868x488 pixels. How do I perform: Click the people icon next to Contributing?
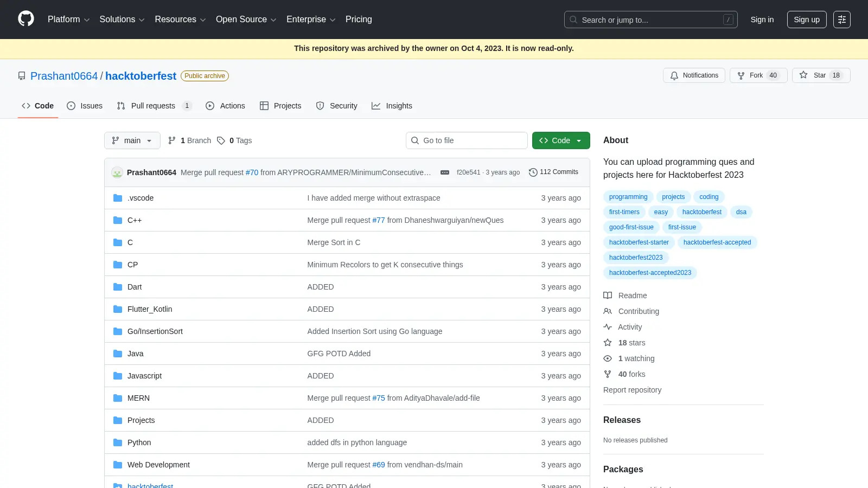[608, 311]
